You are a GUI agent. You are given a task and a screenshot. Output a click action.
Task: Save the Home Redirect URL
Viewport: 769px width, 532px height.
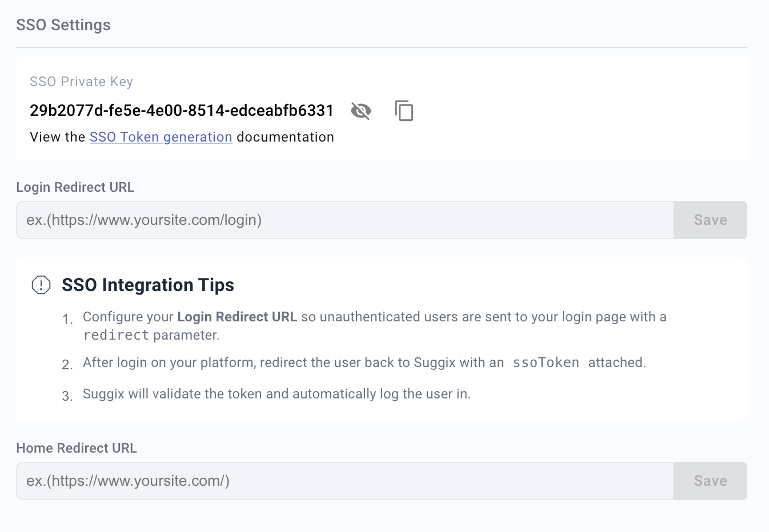[710, 481]
